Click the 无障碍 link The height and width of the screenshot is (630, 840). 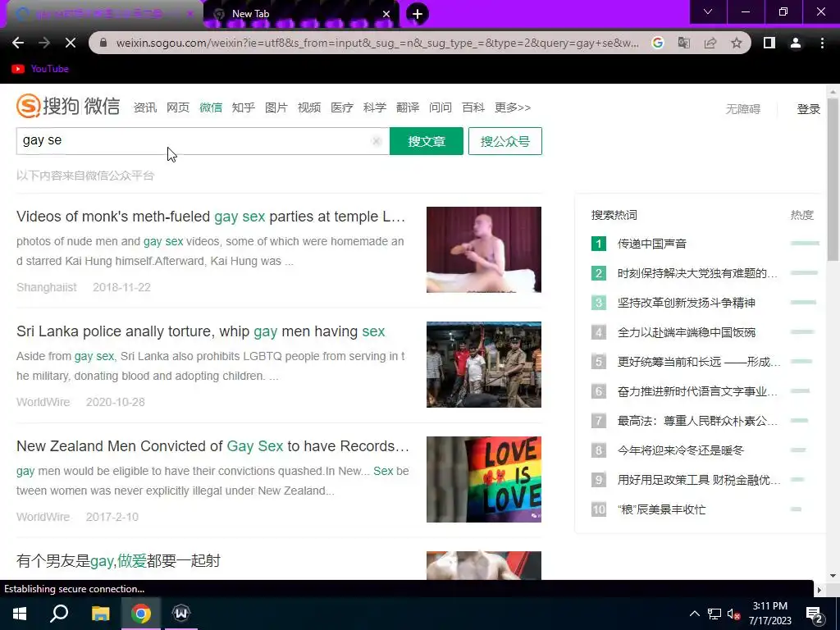click(x=743, y=109)
